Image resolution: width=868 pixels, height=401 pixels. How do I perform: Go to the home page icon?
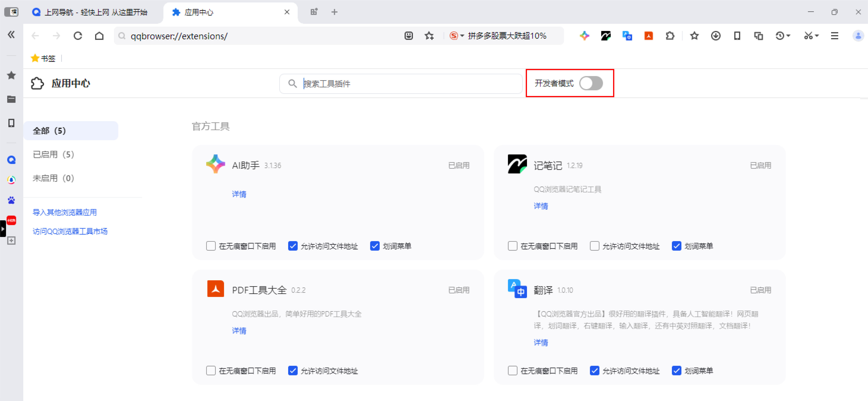coord(99,36)
